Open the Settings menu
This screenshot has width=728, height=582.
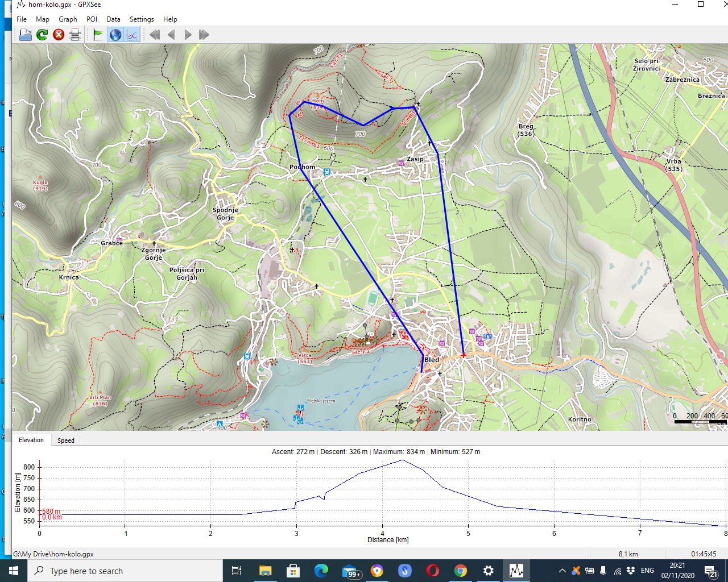click(x=142, y=19)
